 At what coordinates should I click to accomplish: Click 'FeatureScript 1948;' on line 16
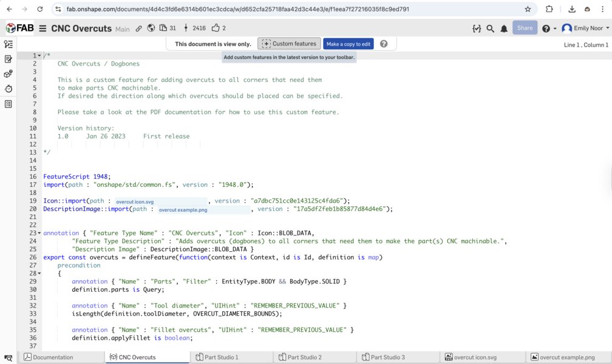[77, 177]
